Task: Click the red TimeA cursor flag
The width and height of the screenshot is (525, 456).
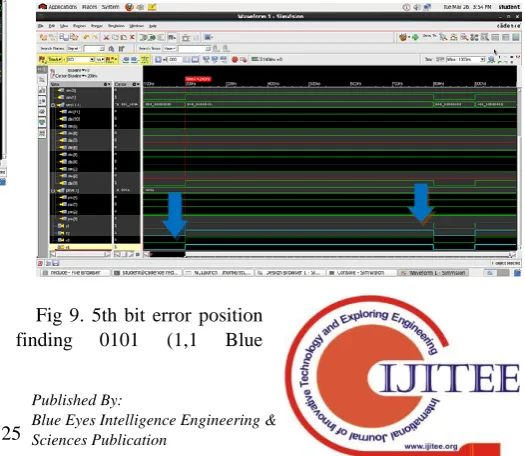Action: tap(198, 79)
